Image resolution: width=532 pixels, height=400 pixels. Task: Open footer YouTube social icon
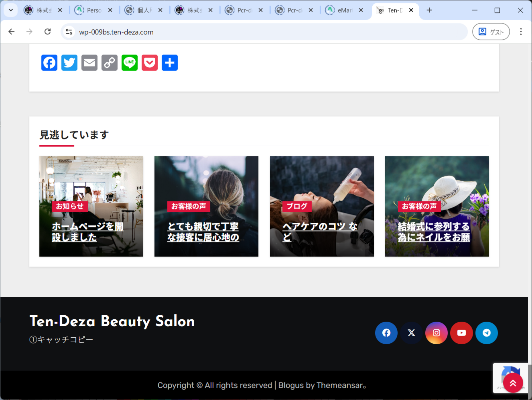(461, 333)
